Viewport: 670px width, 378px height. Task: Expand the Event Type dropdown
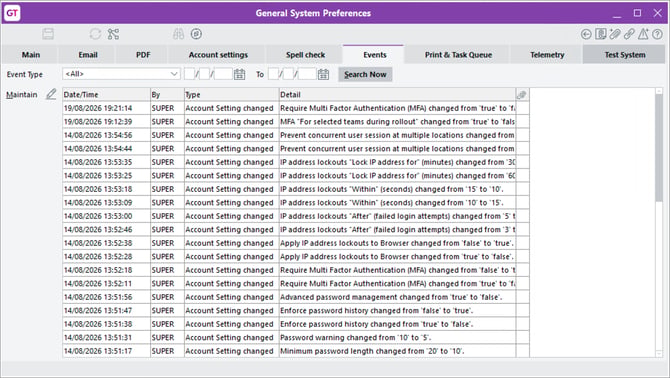[x=173, y=74]
